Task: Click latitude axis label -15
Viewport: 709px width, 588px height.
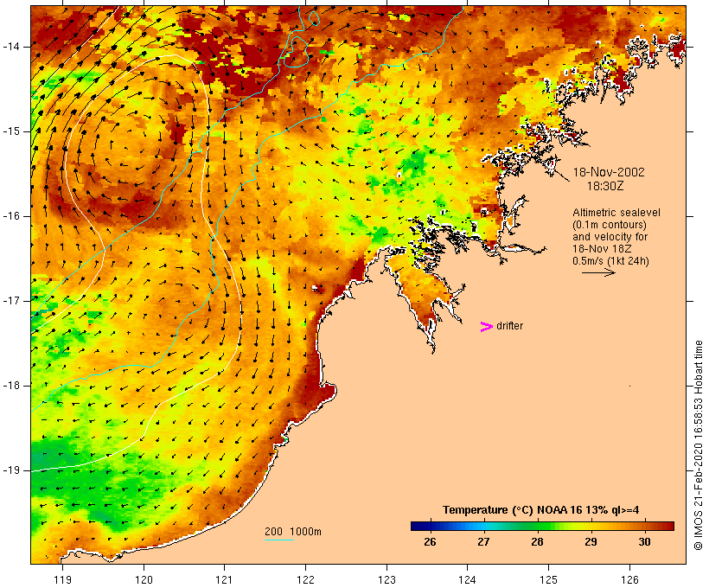Action: [x=10, y=131]
